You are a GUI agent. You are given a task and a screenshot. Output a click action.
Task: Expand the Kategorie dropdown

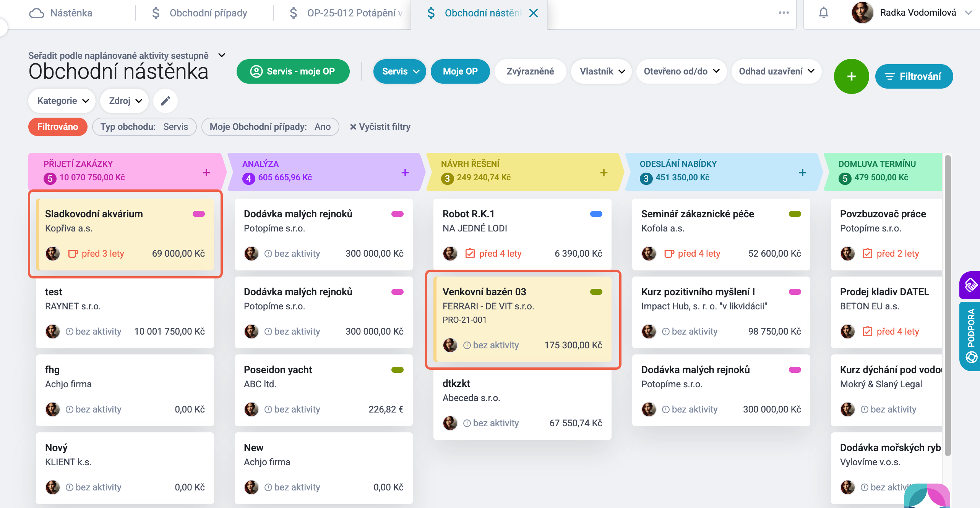(62, 101)
